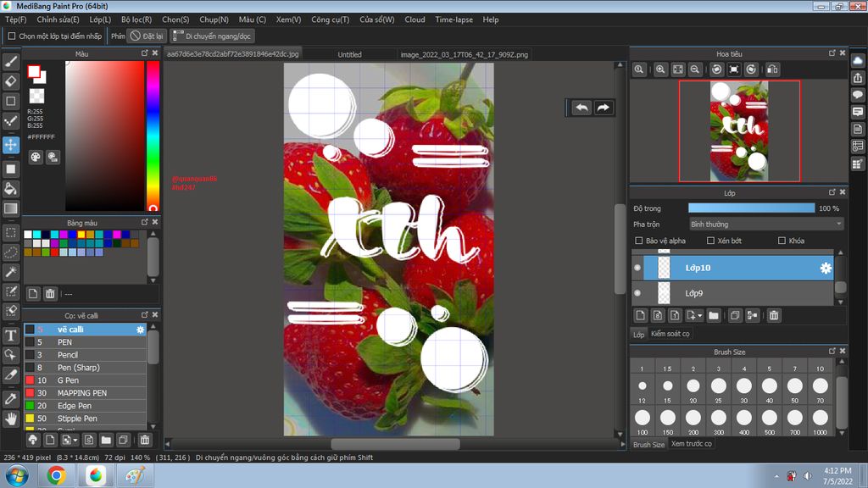The height and width of the screenshot is (488, 868).
Task: Duplicate the current layer
Action: click(x=735, y=315)
